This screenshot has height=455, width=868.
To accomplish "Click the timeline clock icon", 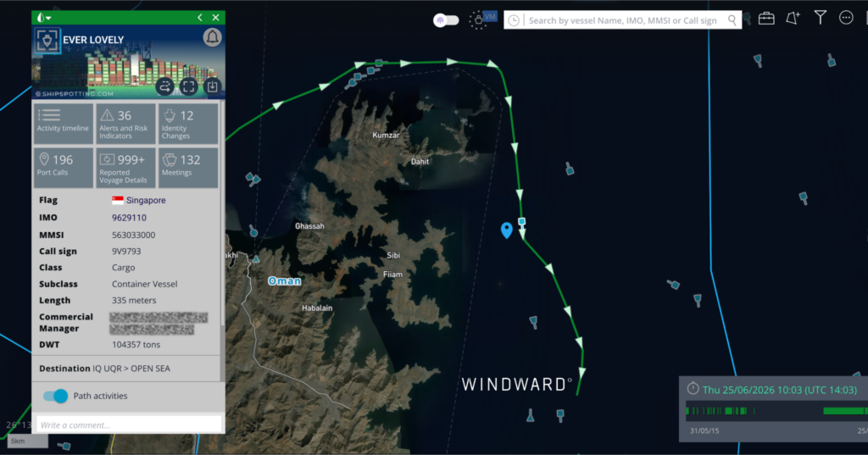I will 693,389.
